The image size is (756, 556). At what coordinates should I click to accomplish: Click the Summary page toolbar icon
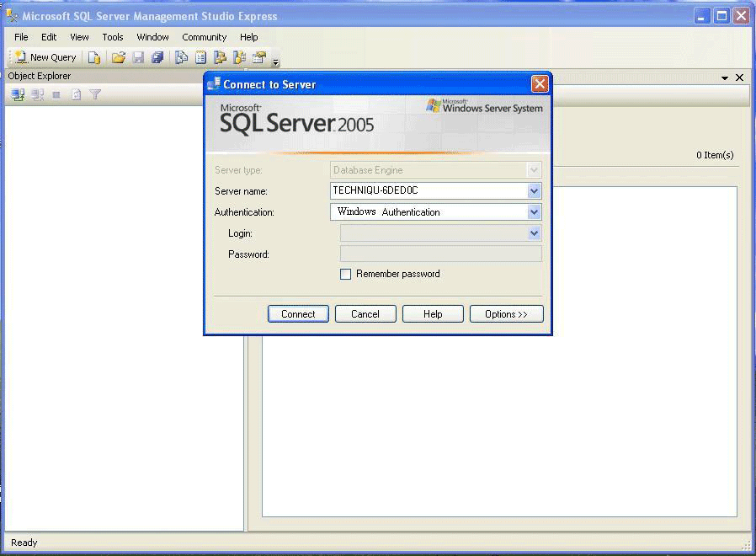[x=200, y=57]
